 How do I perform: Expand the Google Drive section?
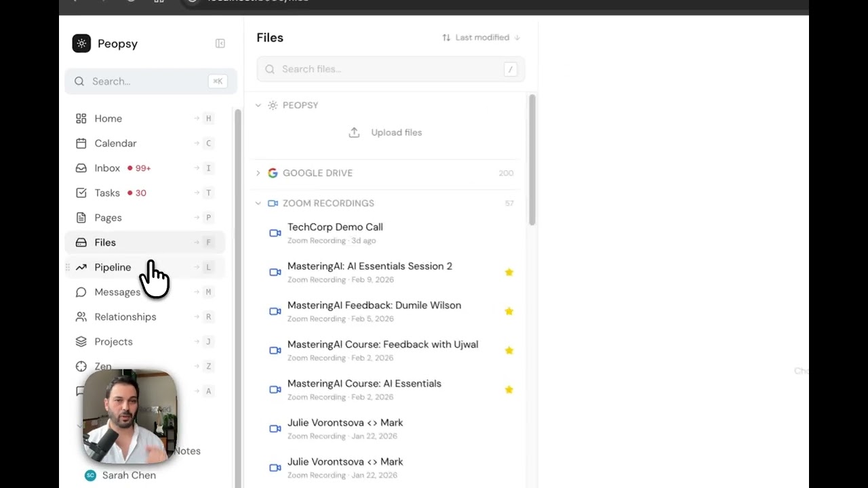click(258, 173)
